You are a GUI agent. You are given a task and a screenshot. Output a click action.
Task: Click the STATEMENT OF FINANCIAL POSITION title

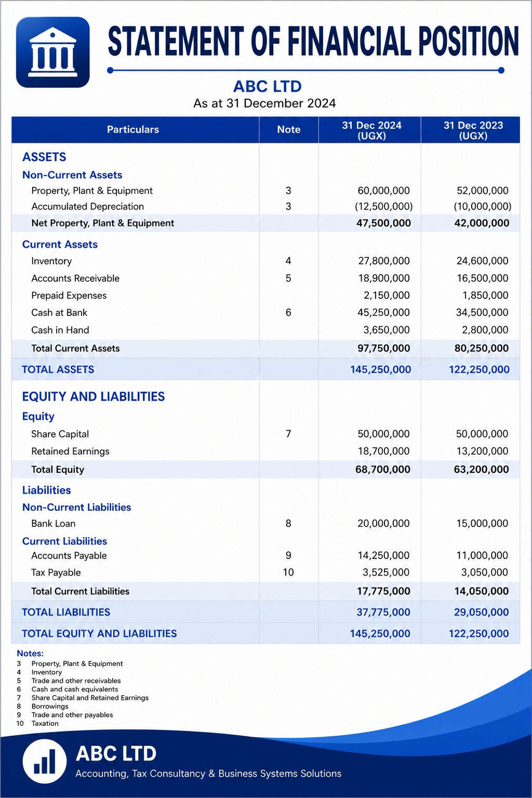pos(313,42)
